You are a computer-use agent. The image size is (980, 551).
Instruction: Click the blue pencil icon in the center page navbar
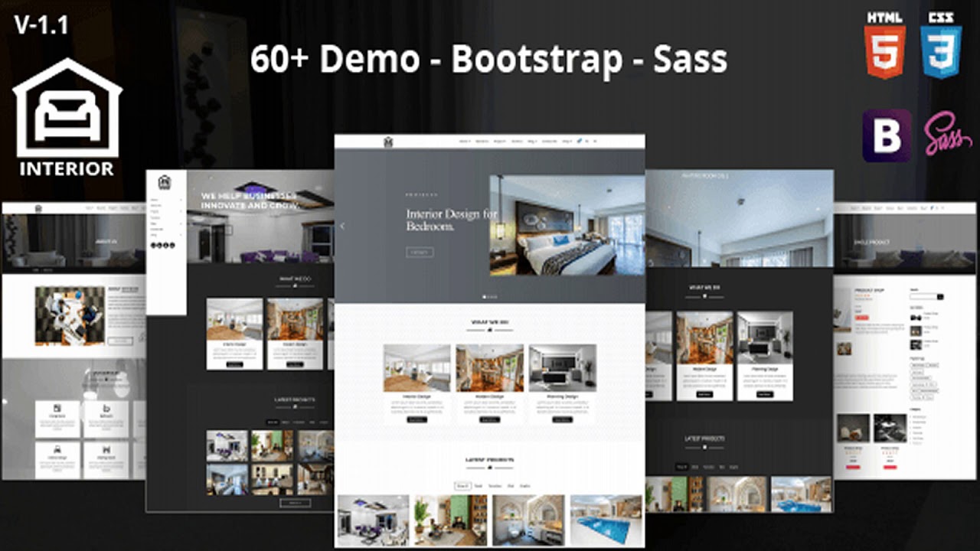click(579, 141)
